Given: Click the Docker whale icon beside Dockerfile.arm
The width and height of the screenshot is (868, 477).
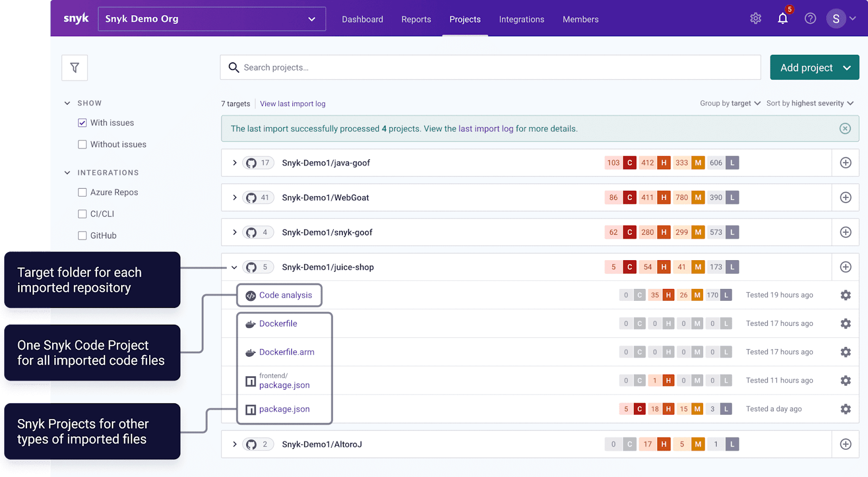Looking at the screenshot, I should [251, 352].
